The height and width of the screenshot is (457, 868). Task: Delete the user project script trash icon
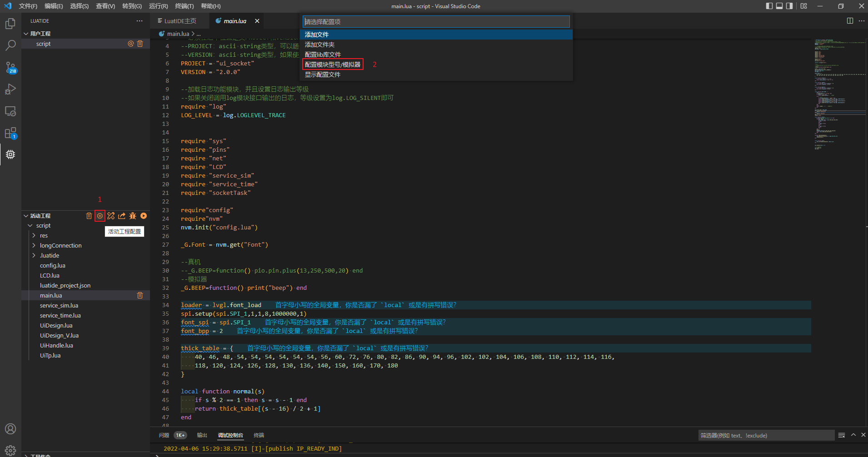coord(140,44)
